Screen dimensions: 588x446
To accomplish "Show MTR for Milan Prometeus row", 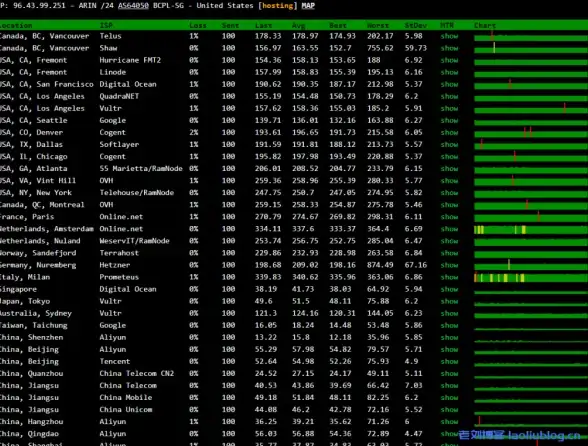I will click(449, 277).
